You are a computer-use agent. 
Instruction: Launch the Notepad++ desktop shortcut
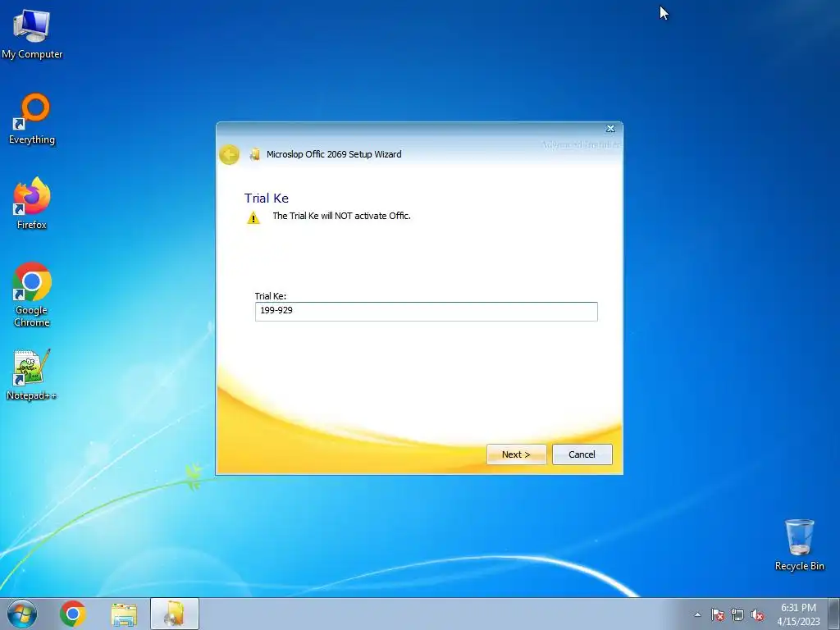pos(32,375)
